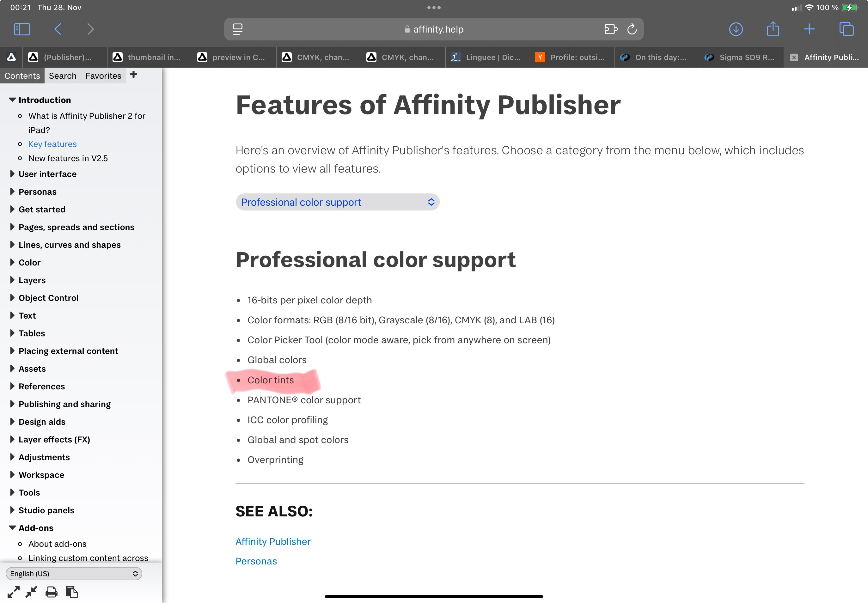Screen dimensions: 868x603
Task: Open the reader view icon in address bar
Action: point(238,29)
